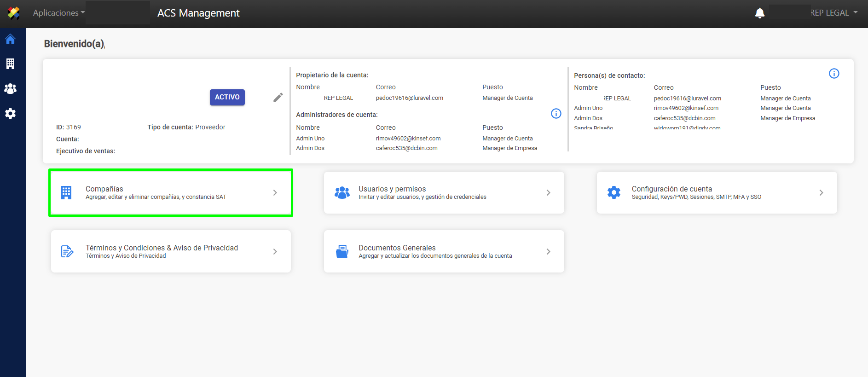Click the Usuarios y permisos people icon
The width and height of the screenshot is (868, 377).
[x=342, y=193]
